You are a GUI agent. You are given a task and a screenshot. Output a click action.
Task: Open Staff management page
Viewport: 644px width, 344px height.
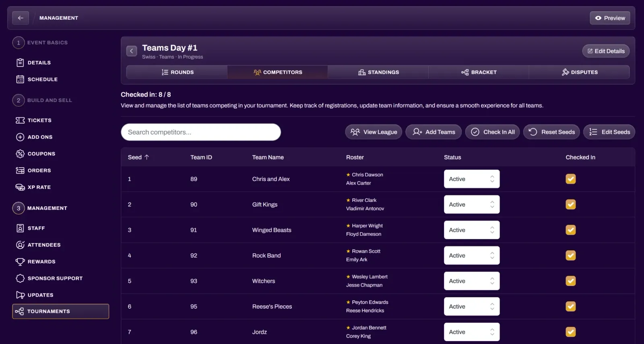pyautogui.click(x=31, y=228)
